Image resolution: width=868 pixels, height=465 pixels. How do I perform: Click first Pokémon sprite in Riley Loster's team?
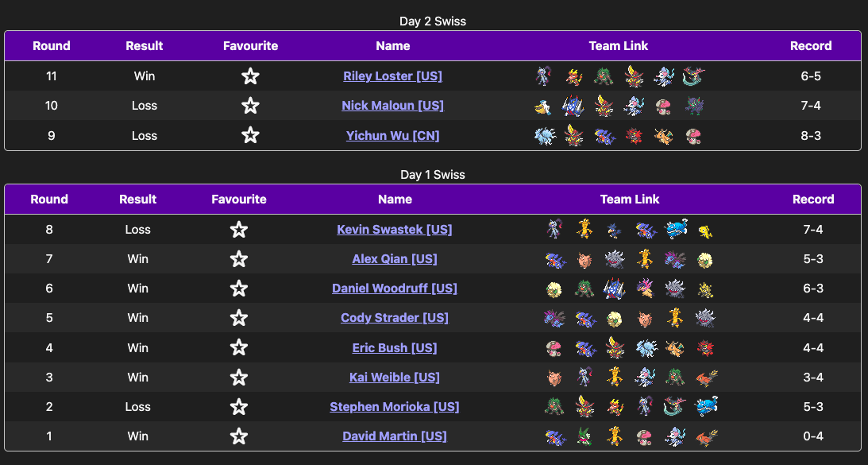(x=543, y=76)
